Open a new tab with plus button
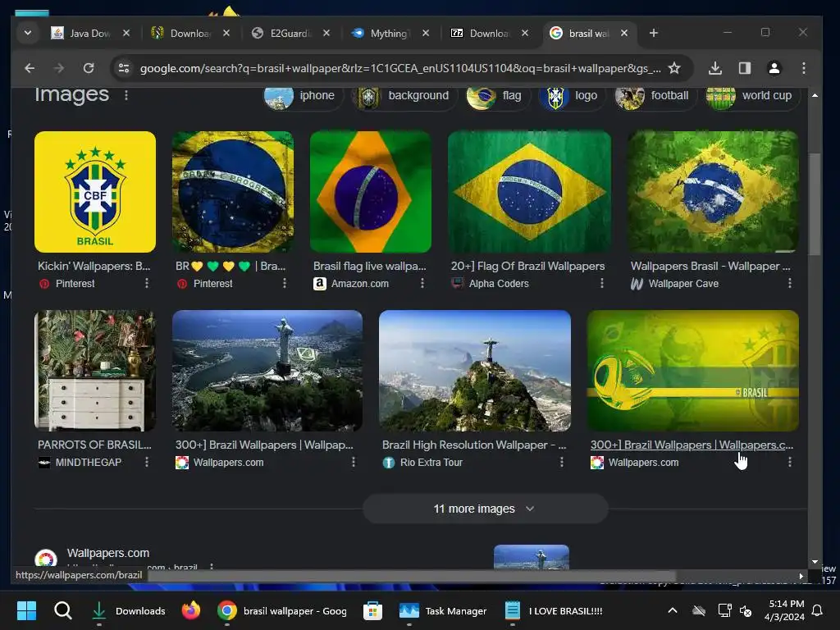 point(654,33)
